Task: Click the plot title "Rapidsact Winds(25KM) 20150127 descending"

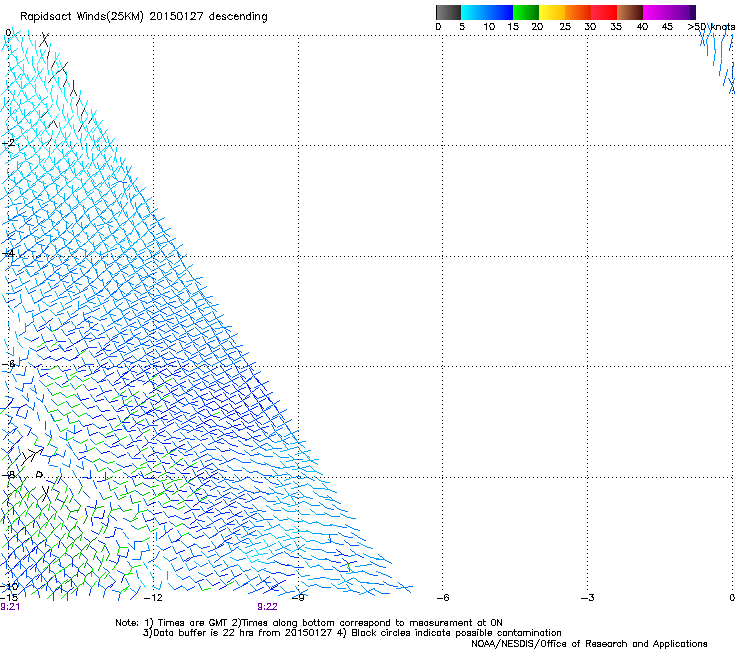Action: point(143,17)
